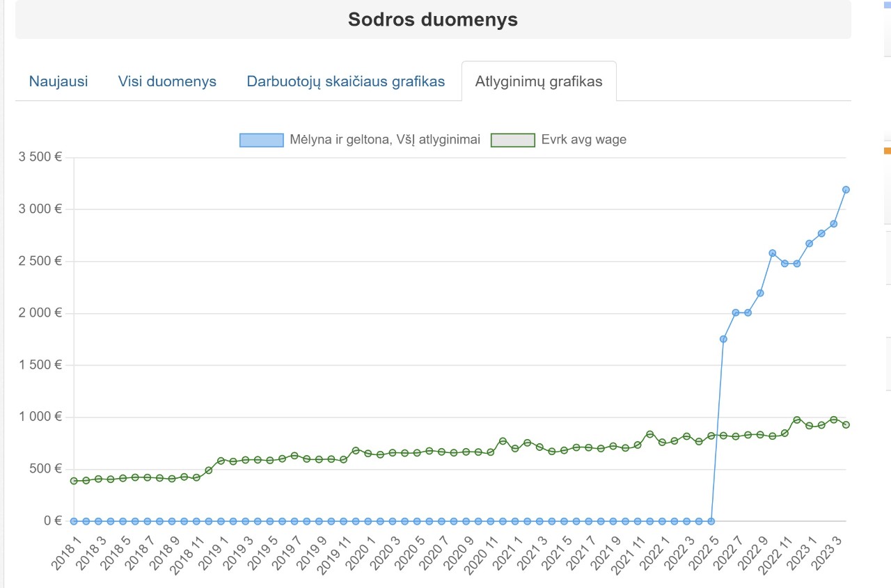Viewport: 891px width, 588px height.
Task: Click the first blue zero point at 2018 1
Action: [x=74, y=521]
